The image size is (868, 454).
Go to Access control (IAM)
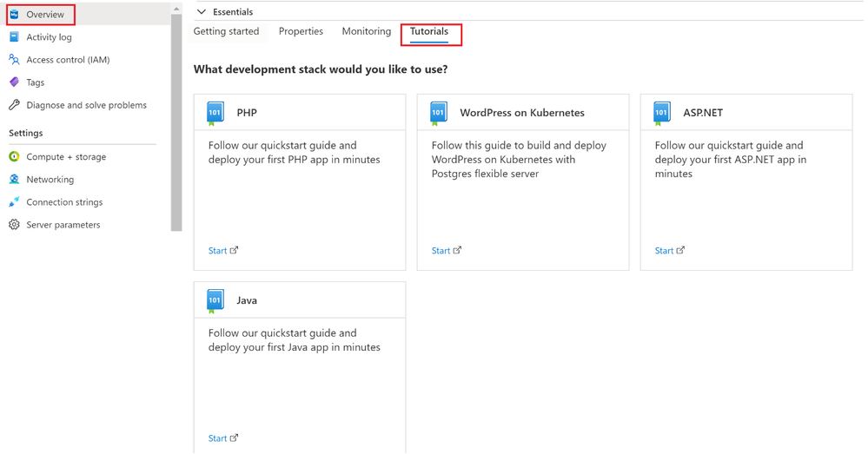(x=68, y=60)
